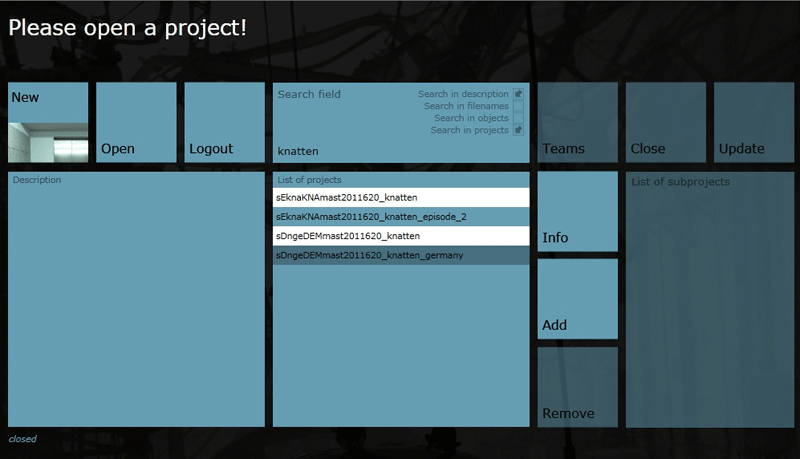Open the Info tile

tap(577, 211)
